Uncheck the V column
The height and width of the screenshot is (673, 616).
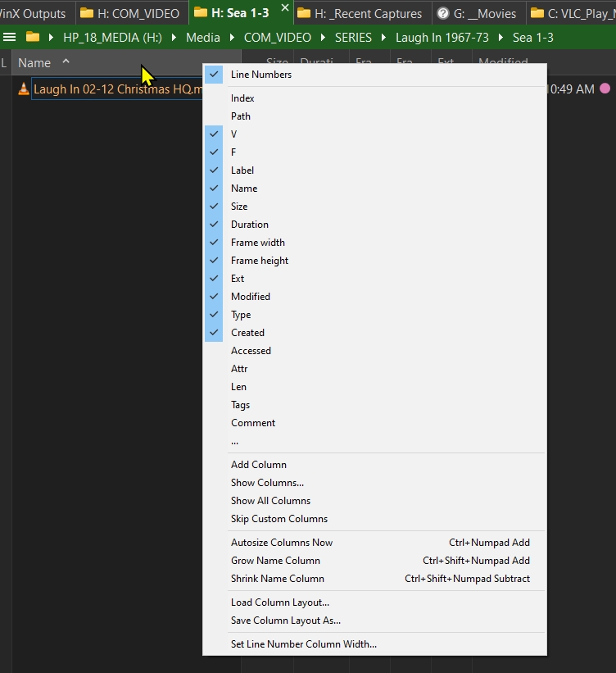click(375, 134)
